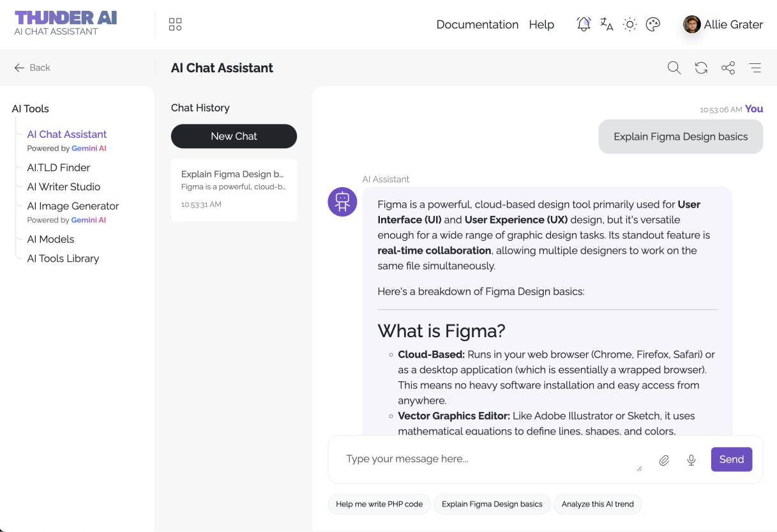Open the Help menu item
Screen dimensions: 777x532
541,24
